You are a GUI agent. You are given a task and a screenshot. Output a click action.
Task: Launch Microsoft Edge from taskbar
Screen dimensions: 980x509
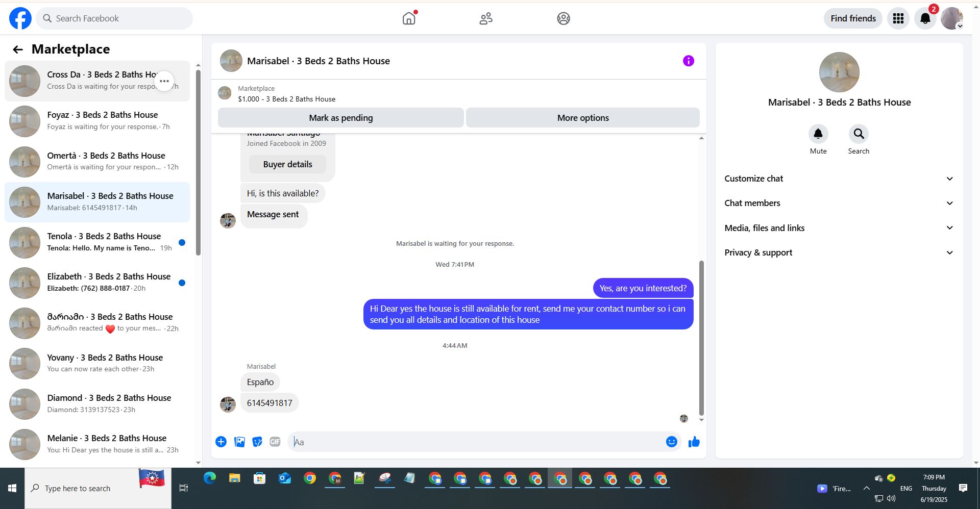(x=210, y=478)
